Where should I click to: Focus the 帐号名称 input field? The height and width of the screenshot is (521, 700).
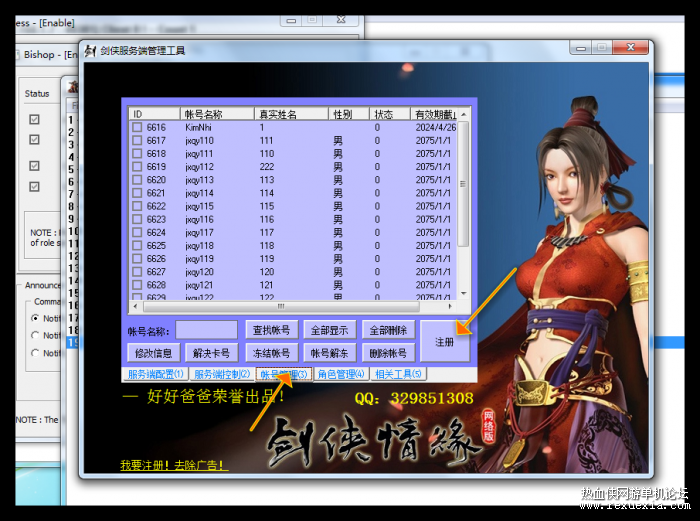[x=206, y=330]
